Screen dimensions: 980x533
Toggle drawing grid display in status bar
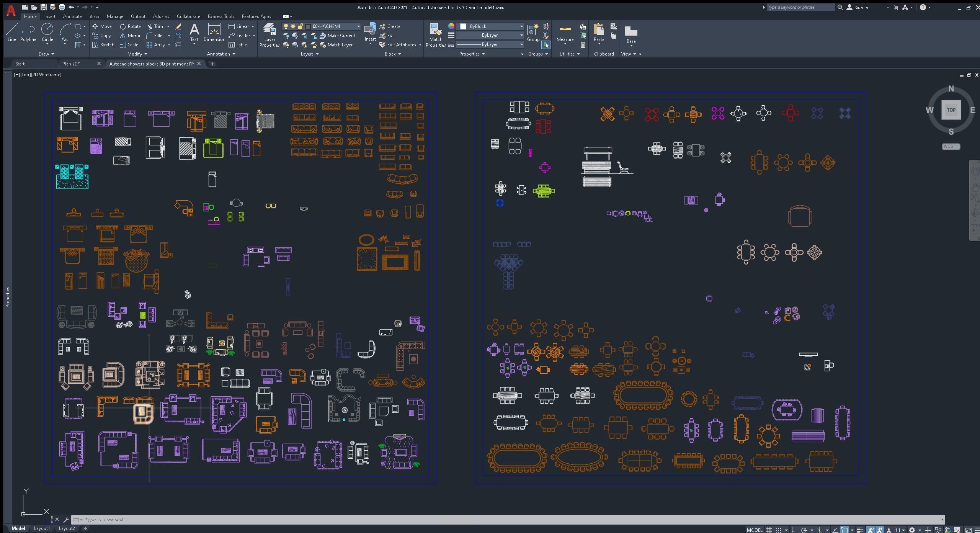(769, 530)
